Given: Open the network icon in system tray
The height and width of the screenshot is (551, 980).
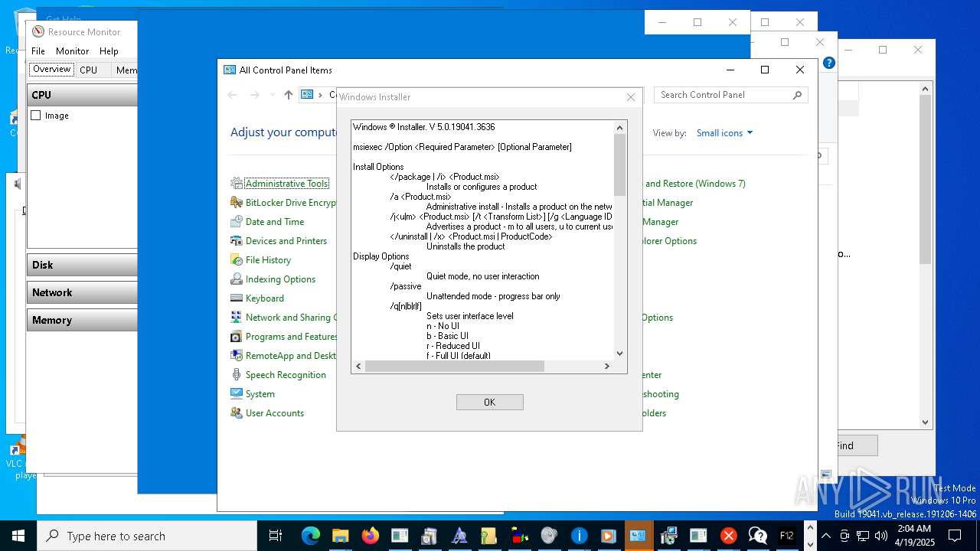Looking at the screenshot, I should pos(863,536).
